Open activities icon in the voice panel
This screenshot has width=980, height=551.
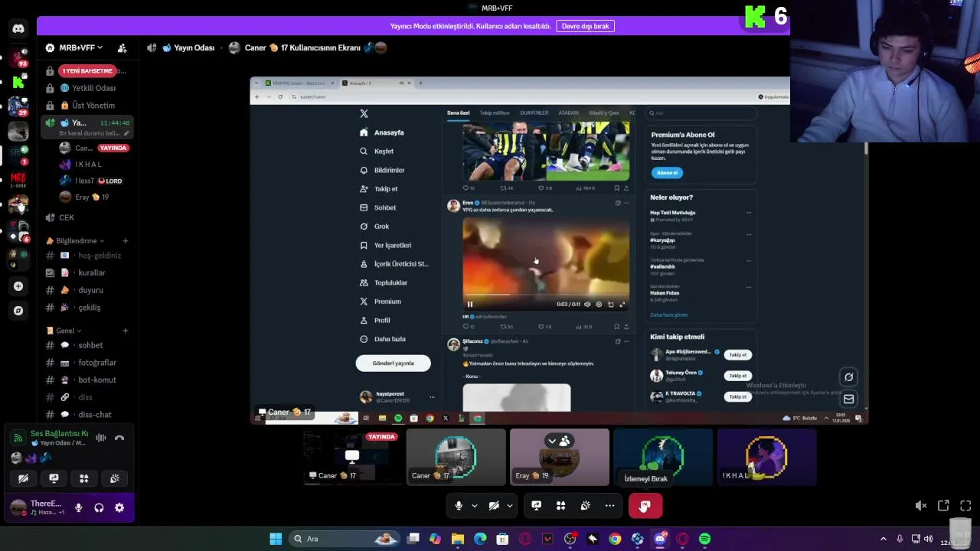tap(84, 478)
